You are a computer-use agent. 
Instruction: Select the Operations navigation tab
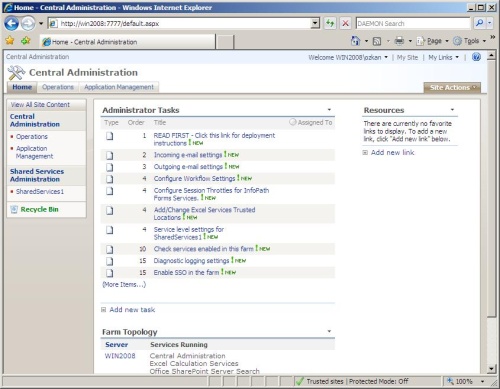click(x=58, y=87)
